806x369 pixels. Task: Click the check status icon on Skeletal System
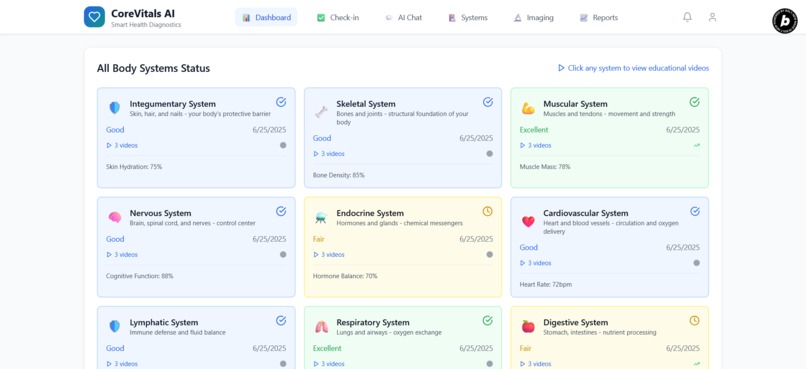(x=487, y=102)
